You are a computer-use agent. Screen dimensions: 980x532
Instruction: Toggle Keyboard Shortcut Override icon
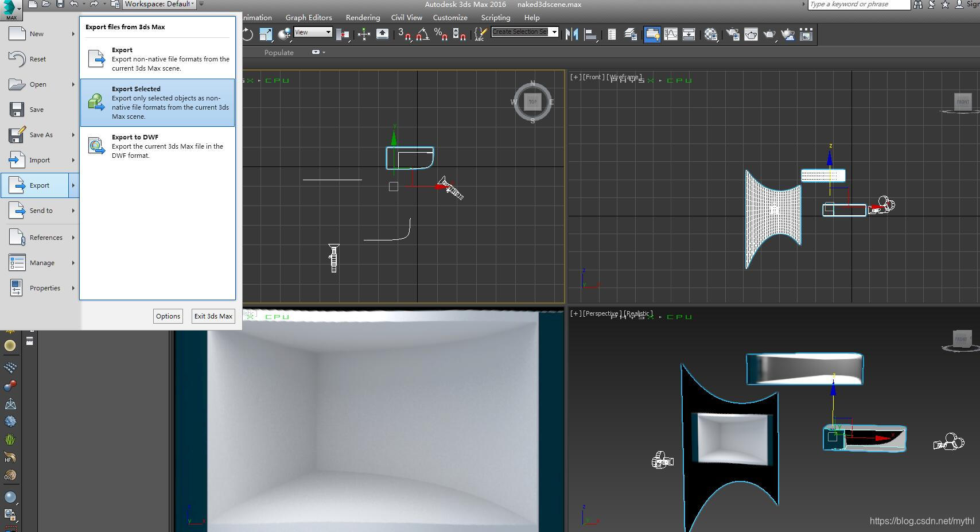pos(382,34)
